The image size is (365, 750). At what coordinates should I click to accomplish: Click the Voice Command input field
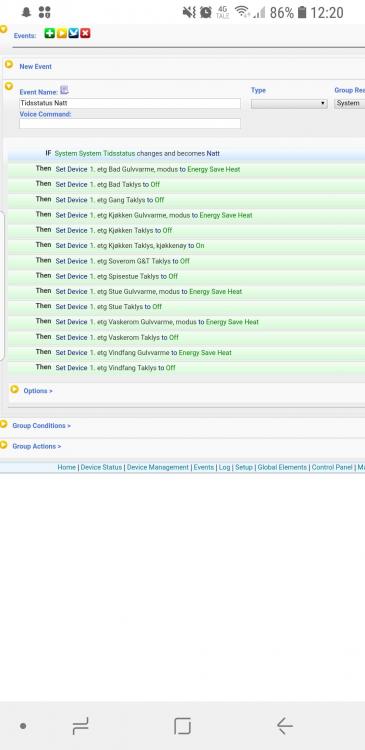[130, 123]
